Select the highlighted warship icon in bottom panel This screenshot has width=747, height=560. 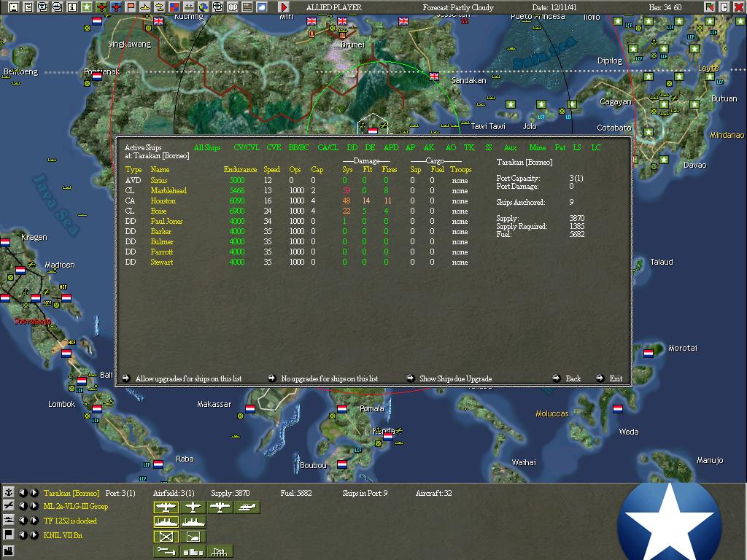(x=166, y=522)
